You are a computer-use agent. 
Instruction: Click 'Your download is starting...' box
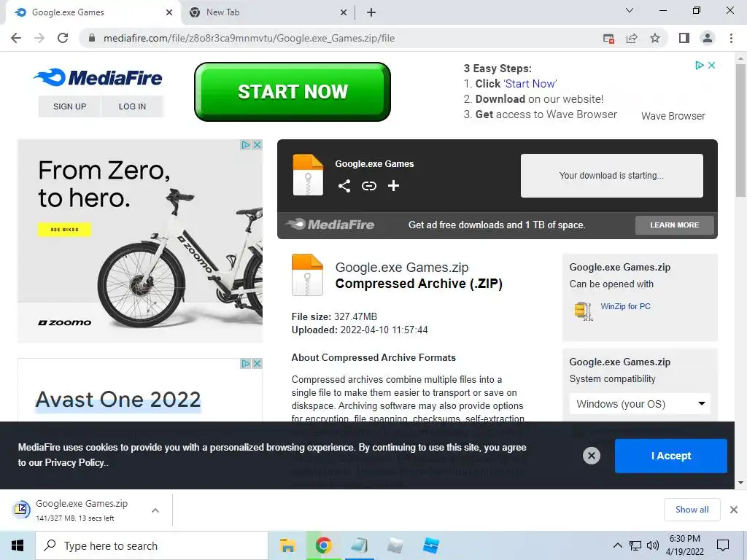pyautogui.click(x=612, y=175)
